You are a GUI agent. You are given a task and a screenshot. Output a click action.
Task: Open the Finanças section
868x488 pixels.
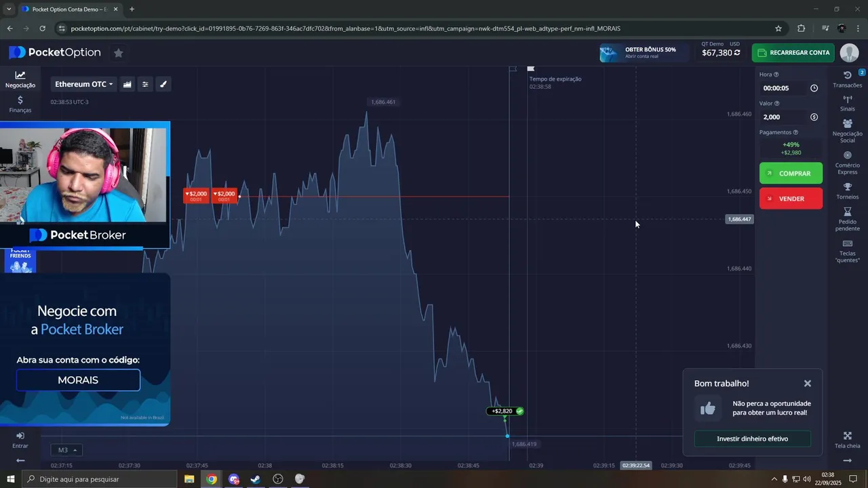pyautogui.click(x=20, y=104)
